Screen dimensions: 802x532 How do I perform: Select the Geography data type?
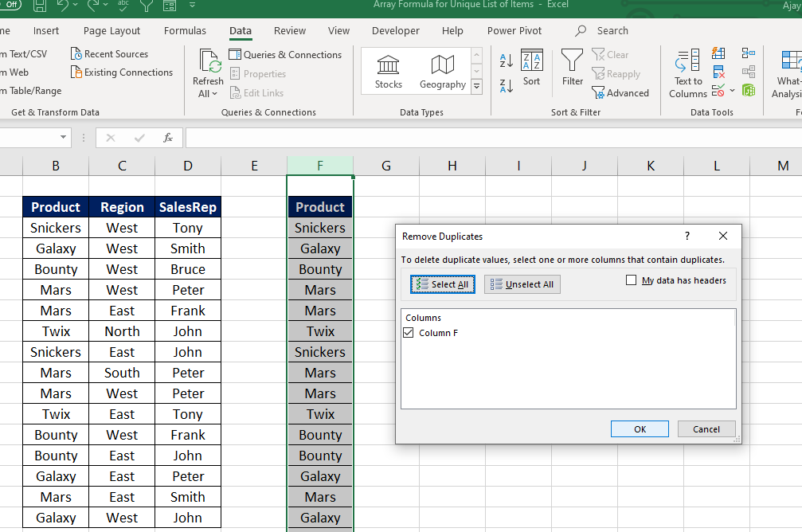tap(443, 72)
